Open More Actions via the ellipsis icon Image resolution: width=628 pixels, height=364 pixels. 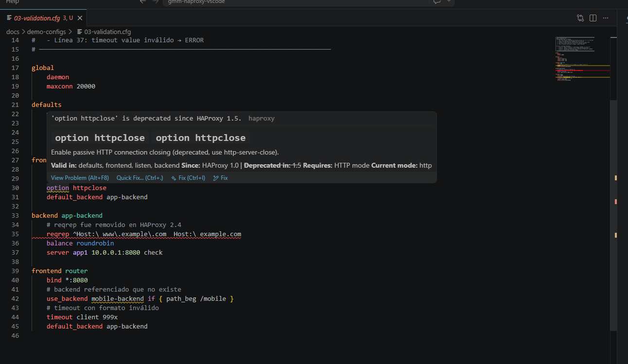[x=606, y=17]
